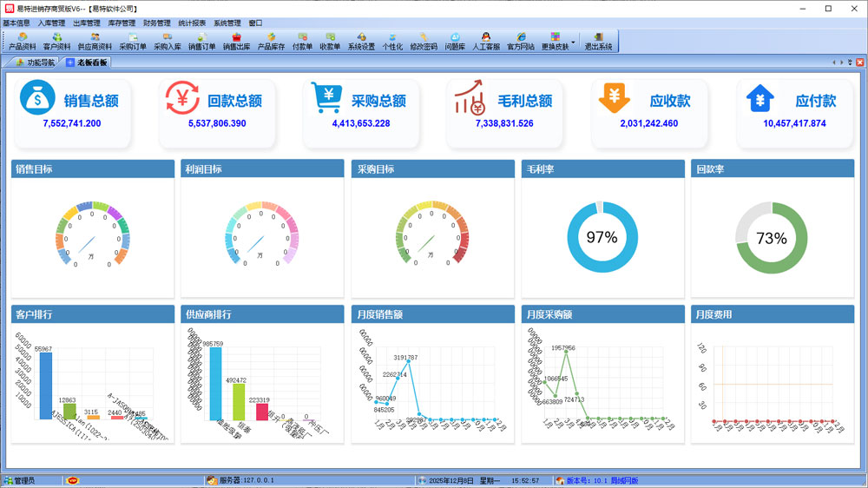Expand the 更换皮肤 dropdown arrow

coord(573,41)
